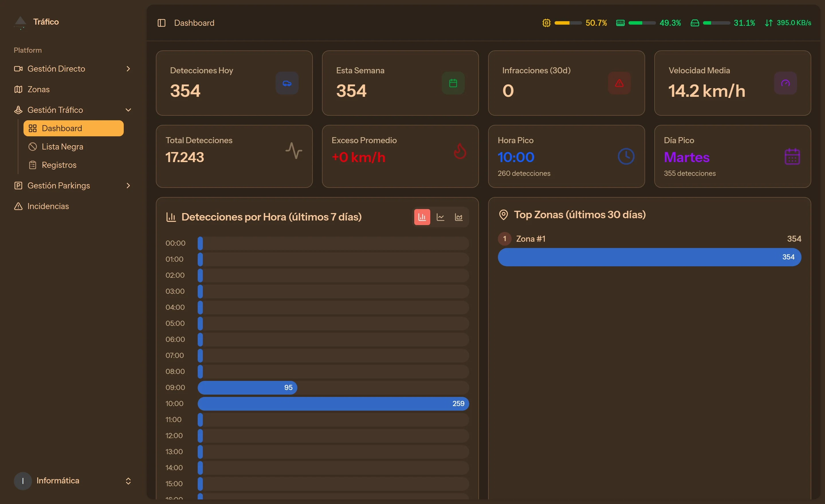Select the Dashboard sidebar item
This screenshot has height=504, width=825.
[73, 128]
